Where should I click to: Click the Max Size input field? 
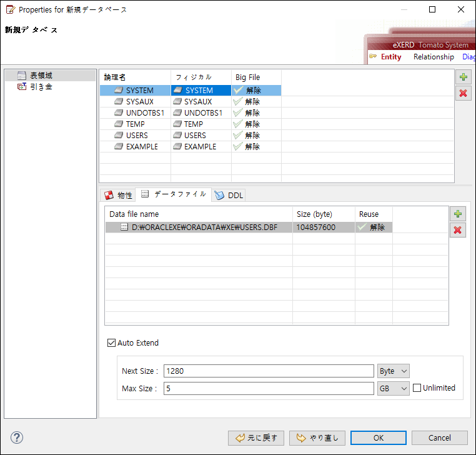(x=269, y=389)
